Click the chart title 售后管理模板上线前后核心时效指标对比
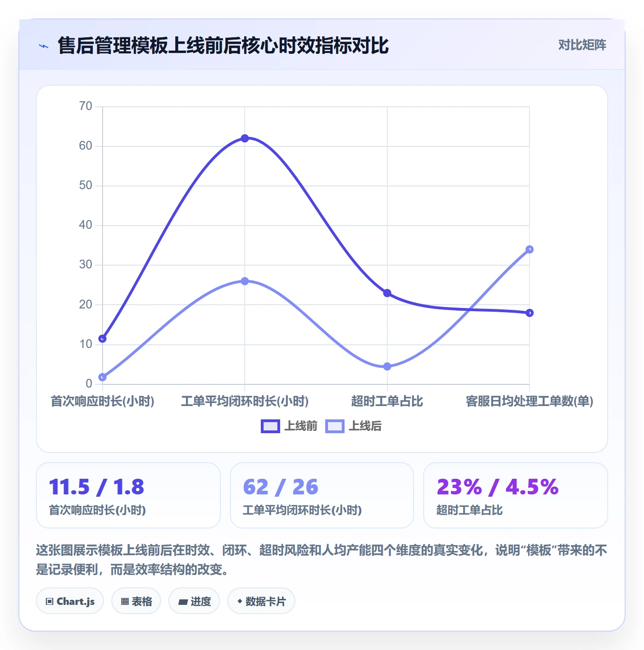Viewport: 644px width, 650px height. [x=223, y=46]
